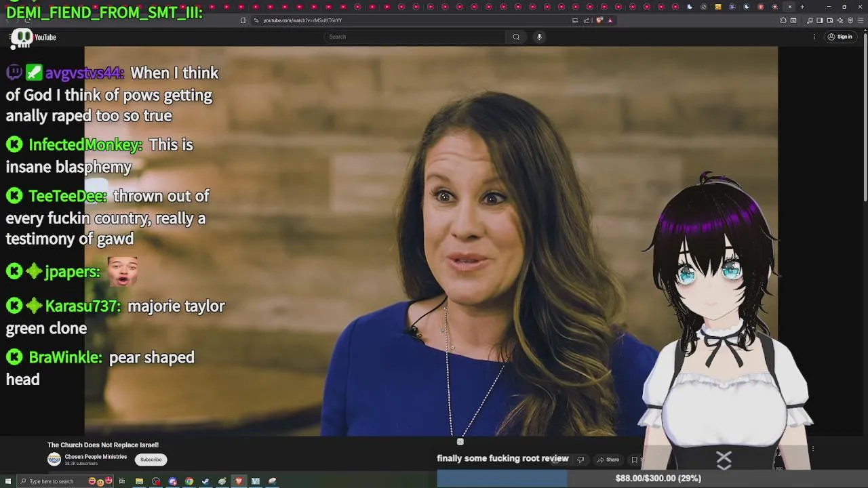Click the Brave Shields lion icon
Viewport: 868px width, 488px height.
[599, 20]
